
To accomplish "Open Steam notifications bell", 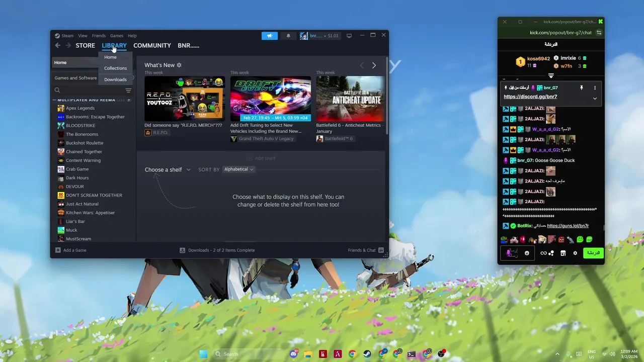I will point(288,36).
